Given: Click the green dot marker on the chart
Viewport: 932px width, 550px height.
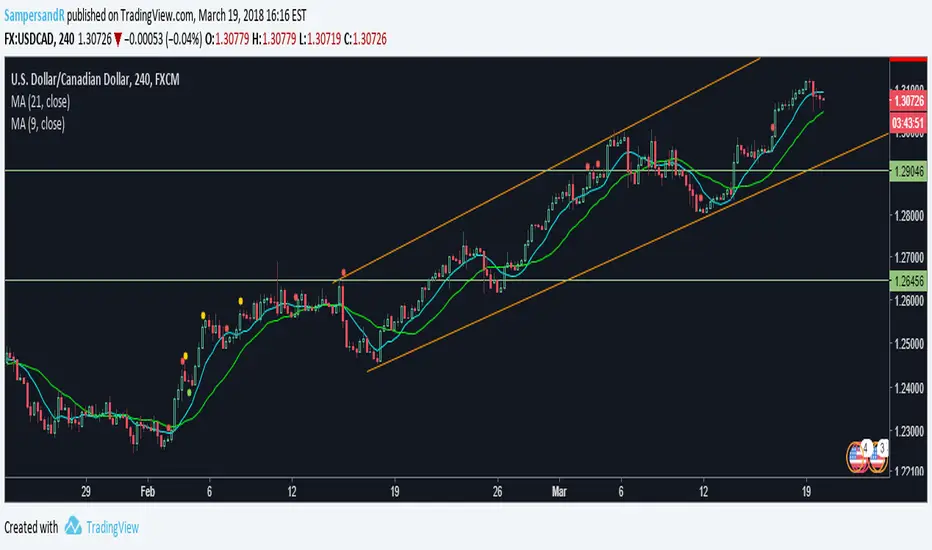Looking at the screenshot, I should [189, 392].
